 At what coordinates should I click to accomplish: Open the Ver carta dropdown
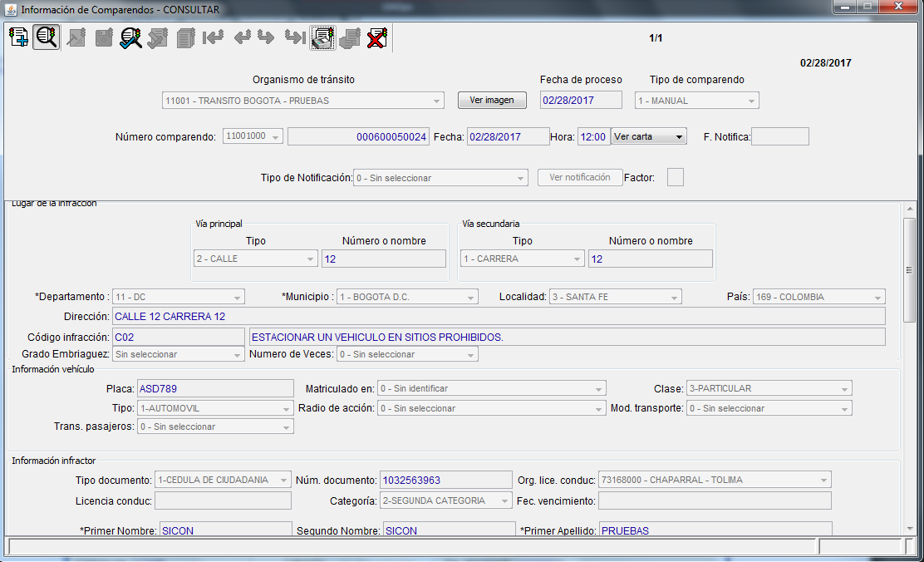tap(649, 136)
